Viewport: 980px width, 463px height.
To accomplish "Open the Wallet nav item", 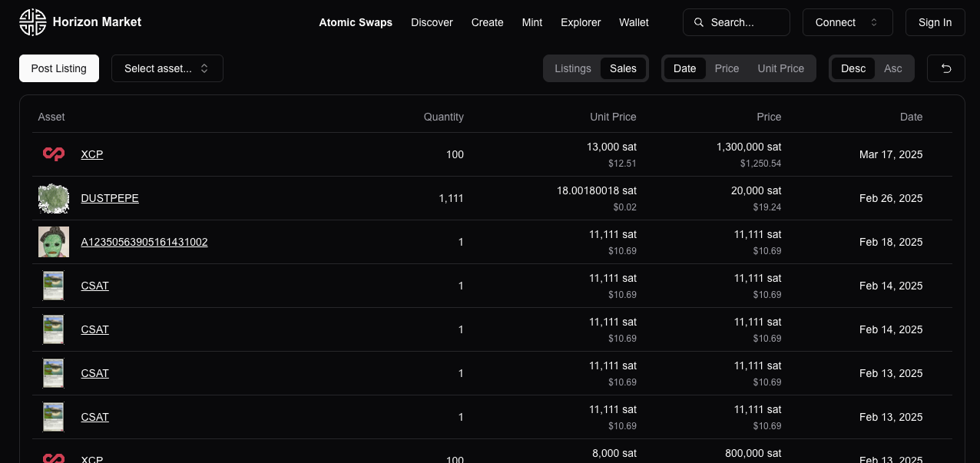I will [x=634, y=22].
